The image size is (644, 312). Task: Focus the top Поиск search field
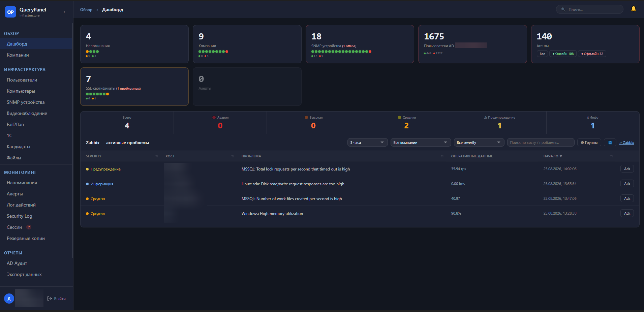[590, 9]
